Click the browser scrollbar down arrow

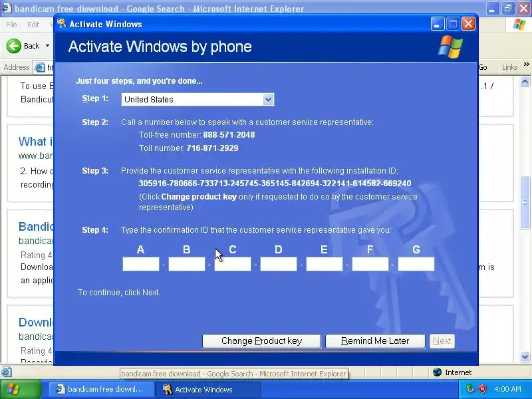tap(525, 356)
